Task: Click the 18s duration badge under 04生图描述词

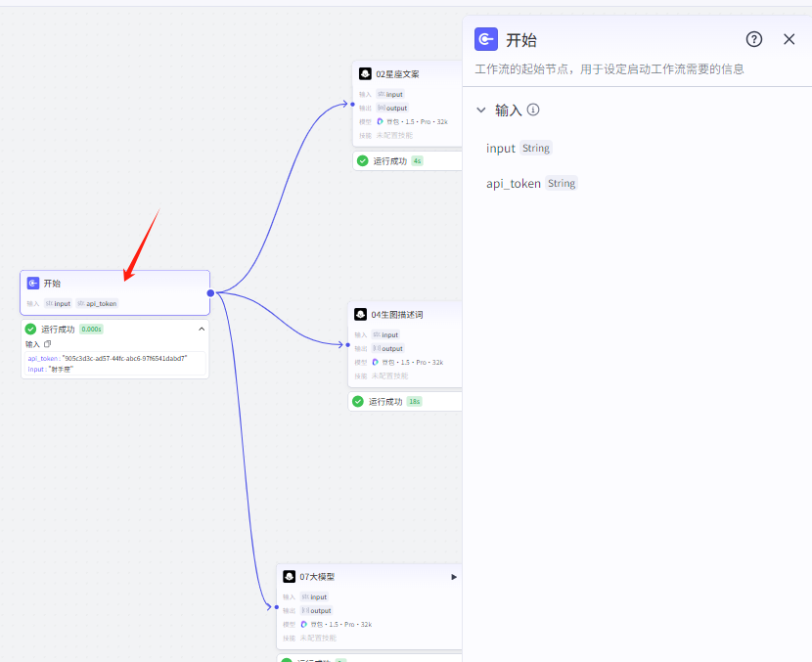Action: pos(414,401)
